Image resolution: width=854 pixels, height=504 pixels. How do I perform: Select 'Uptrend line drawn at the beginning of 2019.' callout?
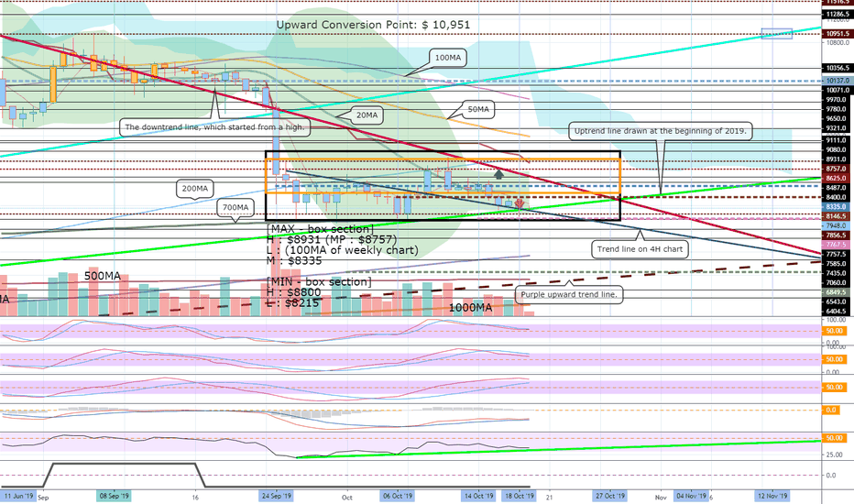[x=660, y=131]
